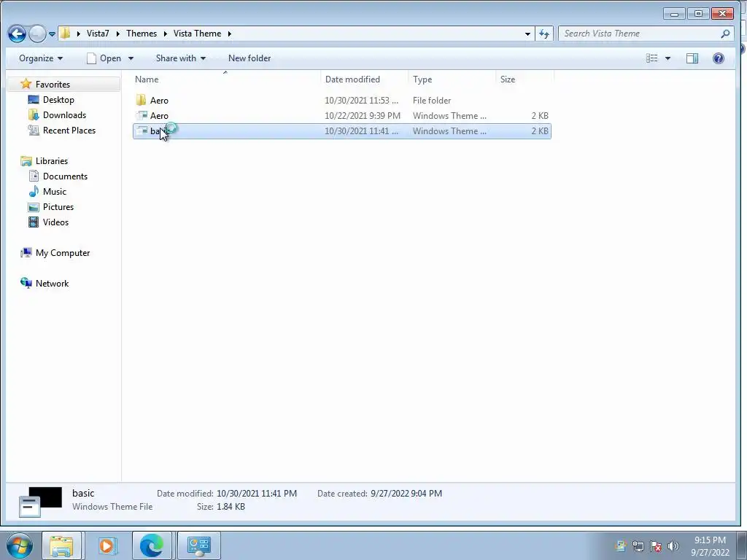The image size is (747, 560).
Task: Open the Videos library
Action: point(55,222)
